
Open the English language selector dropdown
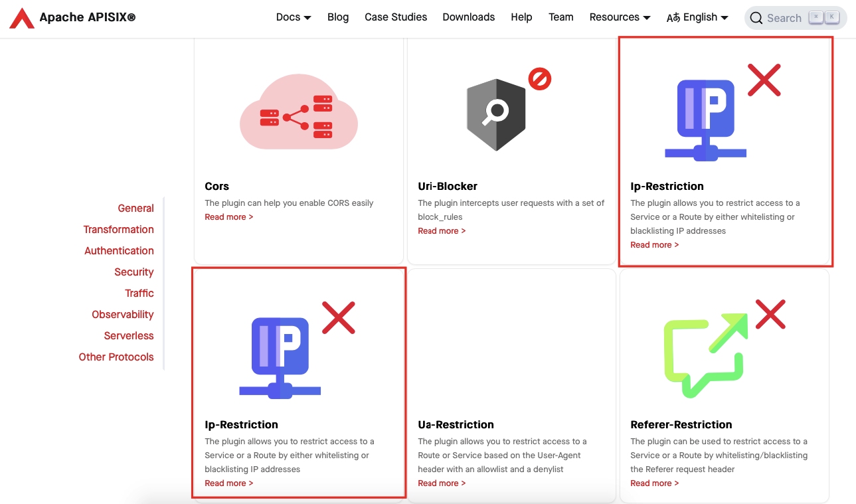coord(697,17)
